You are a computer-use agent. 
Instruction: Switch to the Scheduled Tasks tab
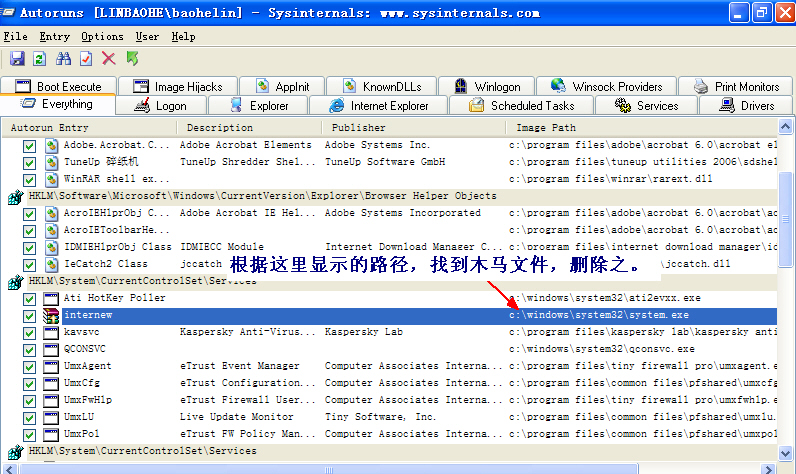pos(521,106)
